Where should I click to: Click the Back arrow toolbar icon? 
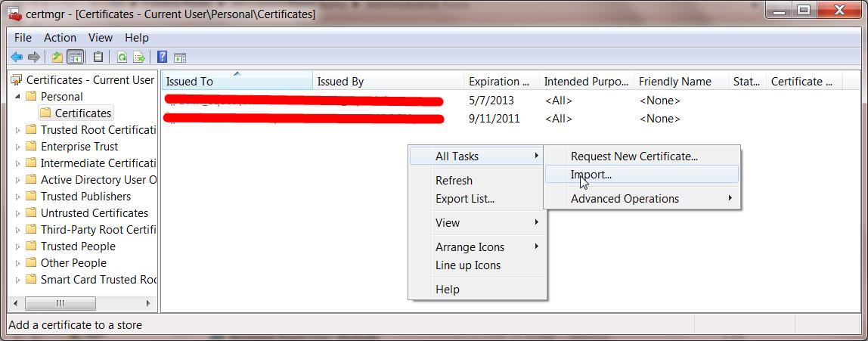pyautogui.click(x=17, y=57)
